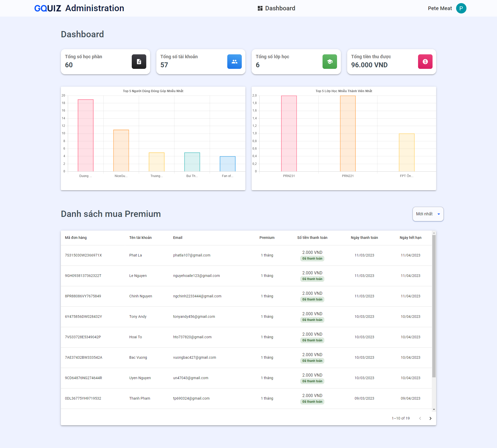Click the Dashboard grid icon in header

pyautogui.click(x=260, y=8)
